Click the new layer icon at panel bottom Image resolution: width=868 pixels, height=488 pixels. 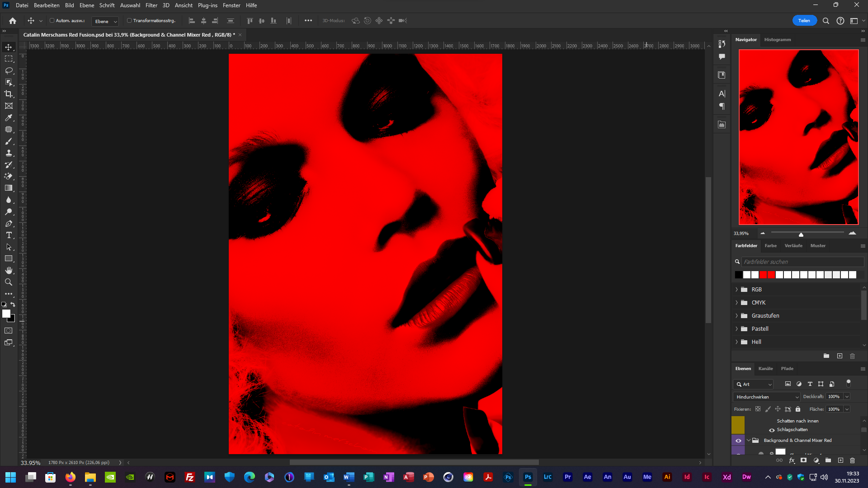840,460
